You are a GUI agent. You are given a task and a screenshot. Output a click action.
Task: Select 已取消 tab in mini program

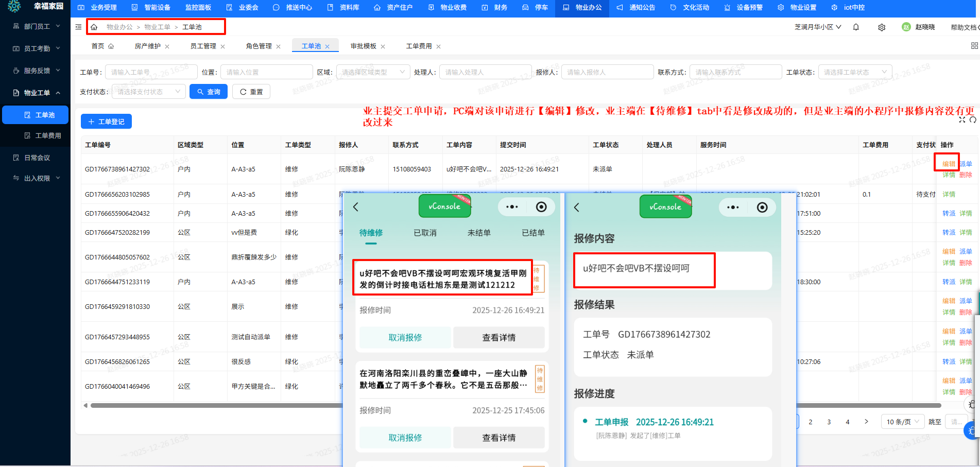point(425,233)
